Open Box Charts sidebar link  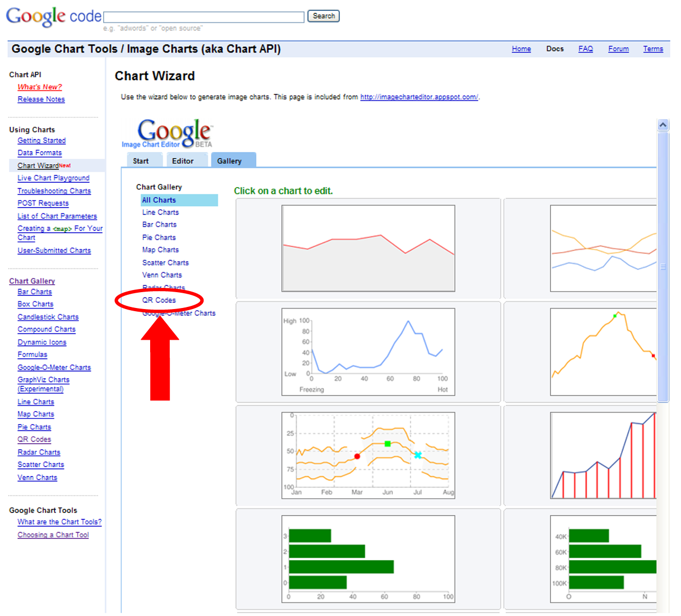(x=35, y=304)
